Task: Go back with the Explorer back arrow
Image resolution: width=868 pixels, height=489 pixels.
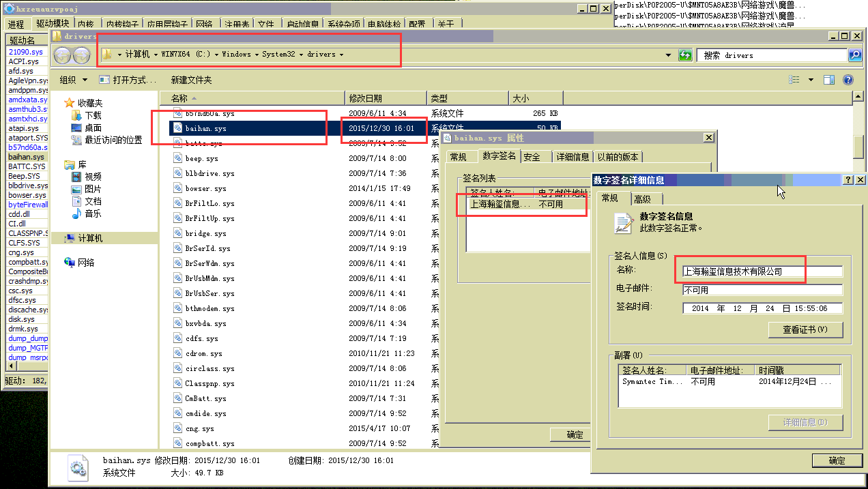Action: [x=63, y=55]
